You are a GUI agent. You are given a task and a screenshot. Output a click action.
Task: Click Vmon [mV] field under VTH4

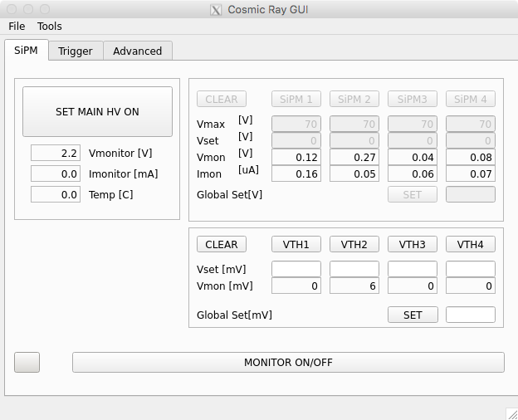(471, 286)
